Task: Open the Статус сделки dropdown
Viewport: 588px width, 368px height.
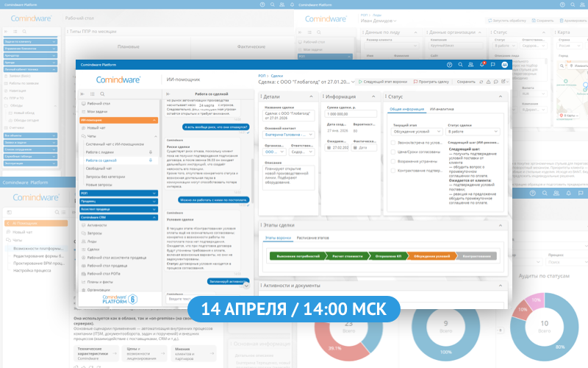Action: tap(473, 132)
